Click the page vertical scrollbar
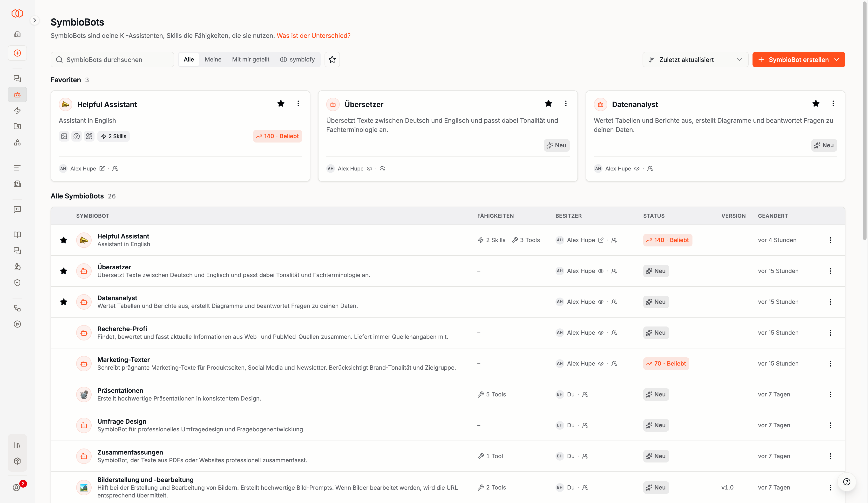The width and height of the screenshot is (868, 503). [x=864, y=121]
